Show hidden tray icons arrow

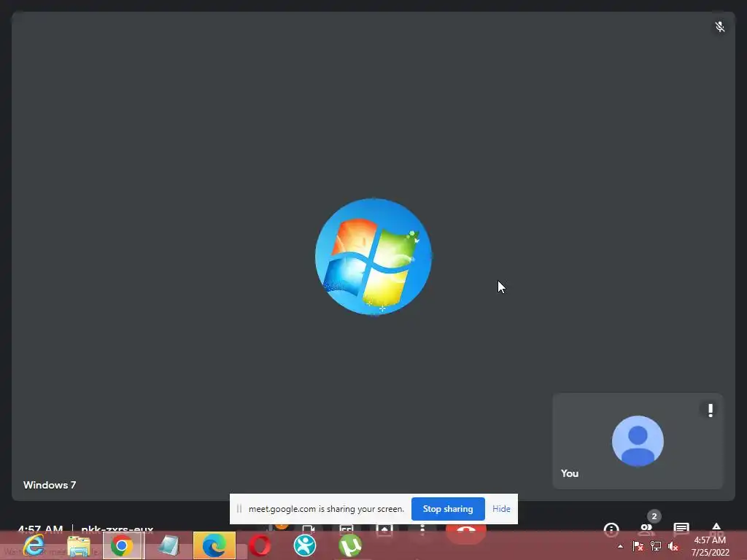click(620, 546)
